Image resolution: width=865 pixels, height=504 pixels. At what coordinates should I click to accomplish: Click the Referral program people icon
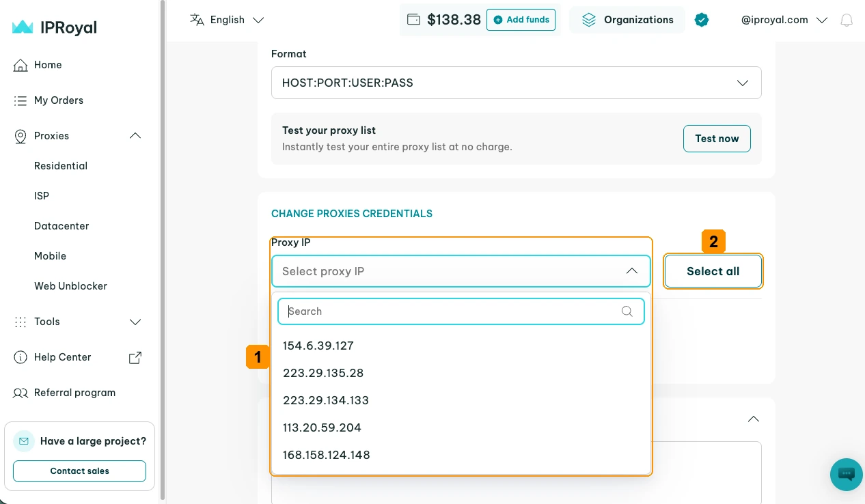click(20, 393)
